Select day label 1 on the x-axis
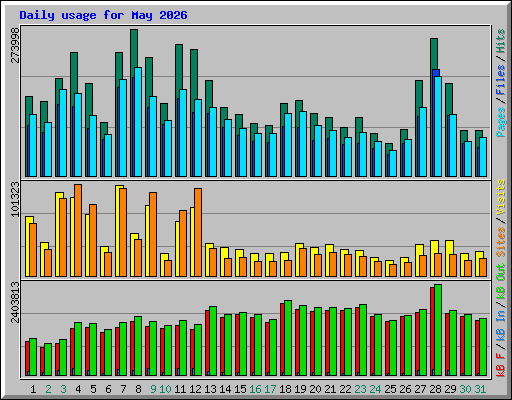Viewport: 512px width, 400px height. tap(33, 389)
